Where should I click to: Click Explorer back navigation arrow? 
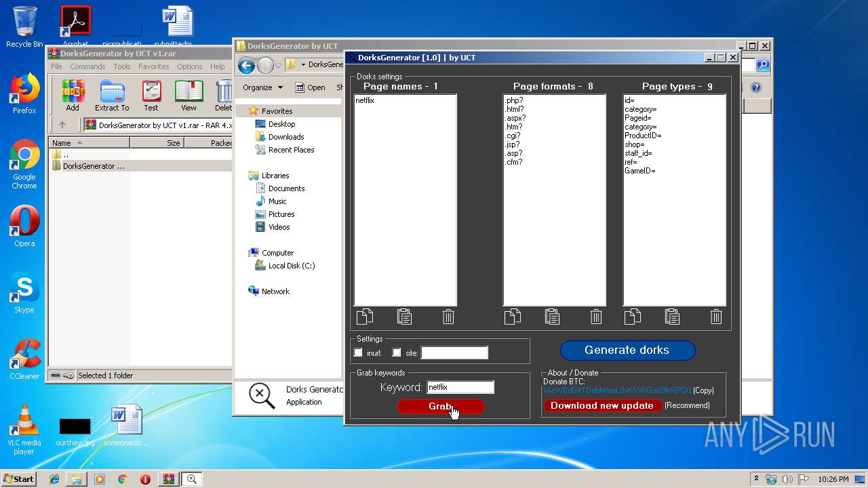pos(247,65)
